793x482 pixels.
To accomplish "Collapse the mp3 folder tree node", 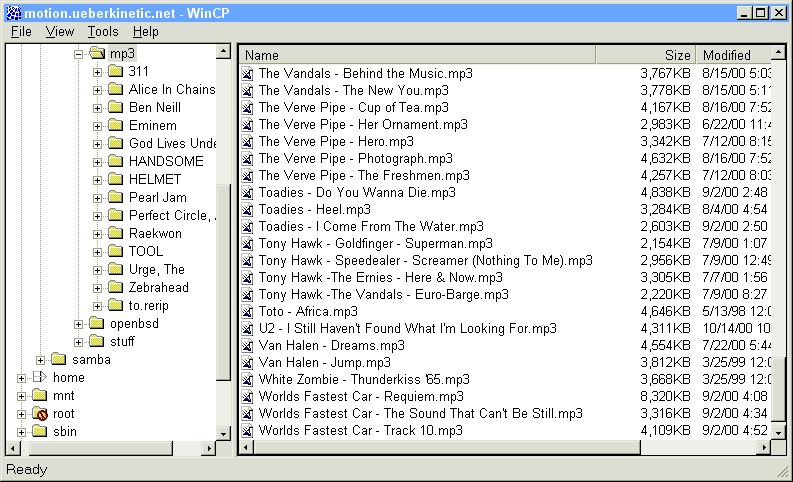I will point(78,54).
